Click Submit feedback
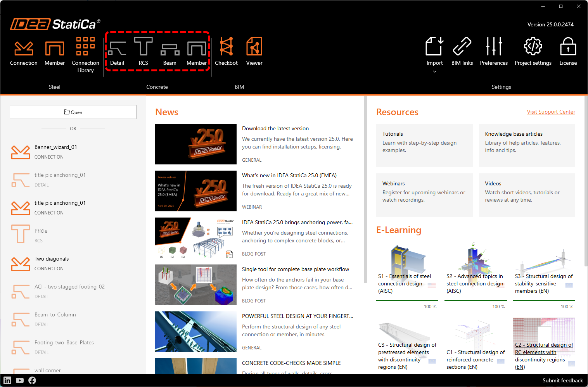 pos(562,380)
